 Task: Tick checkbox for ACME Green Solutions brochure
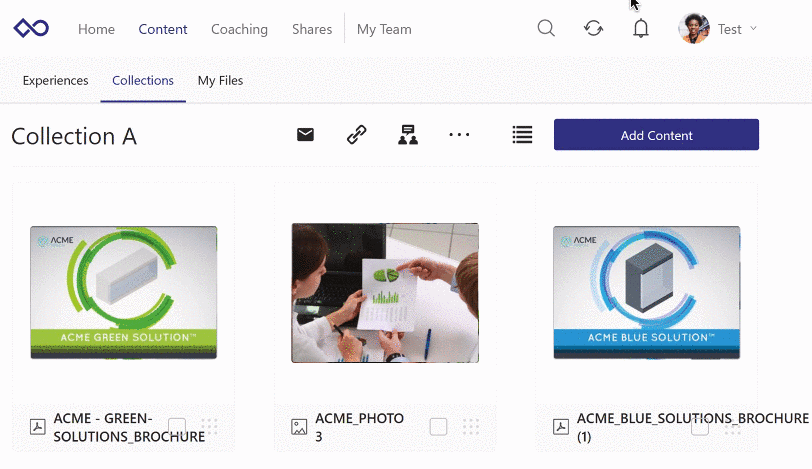pyautogui.click(x=177, y=427)
